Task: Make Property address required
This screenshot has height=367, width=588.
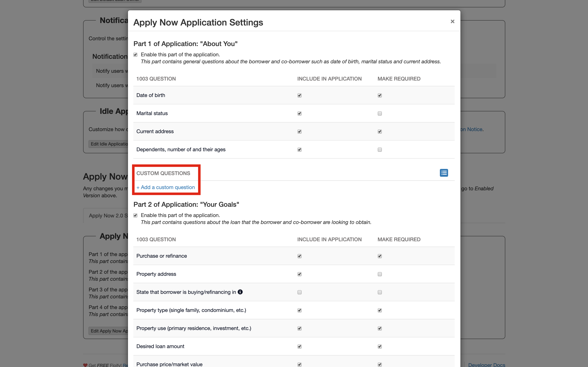Action: click(x=380, y=274)
